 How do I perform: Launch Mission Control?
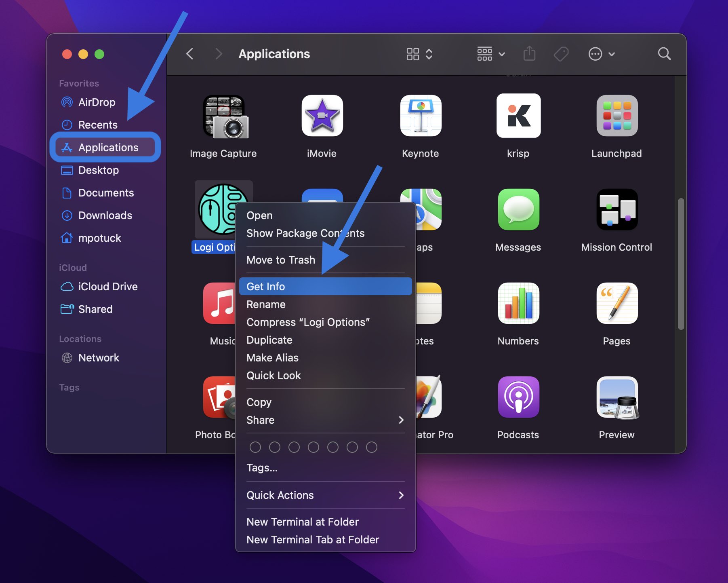(616, 210)
